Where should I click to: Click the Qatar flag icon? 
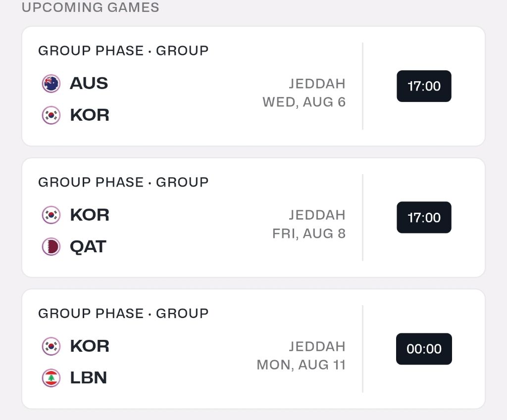51,246
